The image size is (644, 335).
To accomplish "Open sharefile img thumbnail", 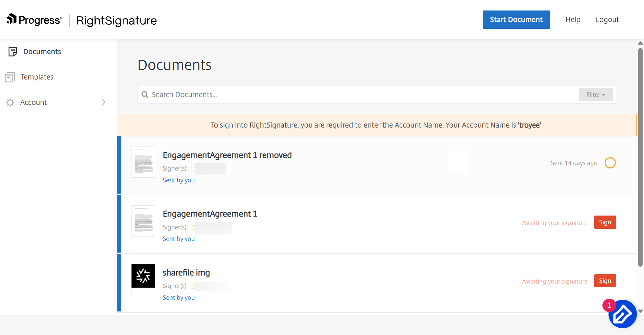I will tap(143, 280).
